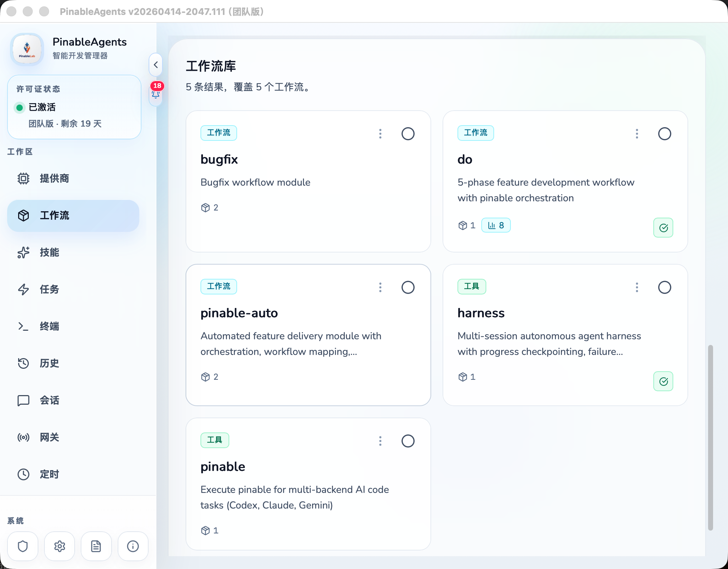Click the pinable-auto card title
Image resolution: width=728 pixels, height=569 pixels.
tap(239, 313)
